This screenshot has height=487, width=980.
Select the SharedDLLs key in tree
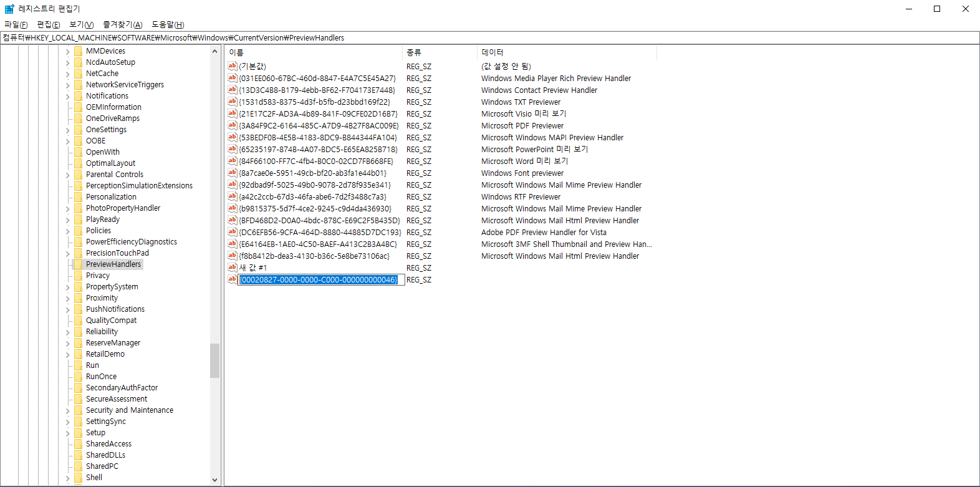pyautogui.click(x=105, y=455)
